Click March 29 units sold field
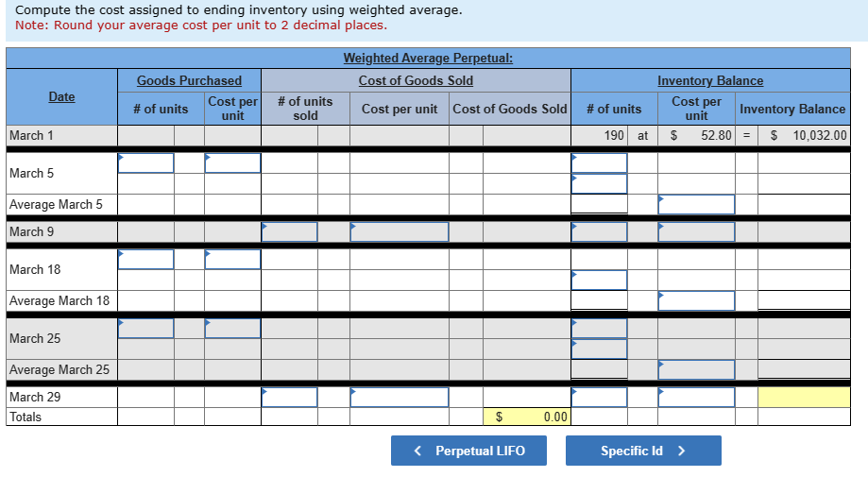This screenshot has width=868, height=477. coord(290,397)
